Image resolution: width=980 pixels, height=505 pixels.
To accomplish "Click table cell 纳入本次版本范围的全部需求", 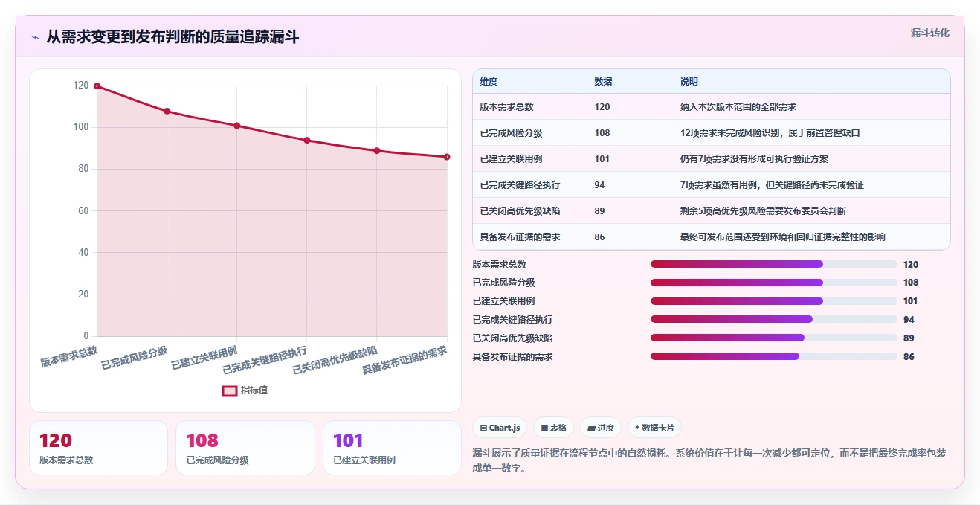I will 738,107.
